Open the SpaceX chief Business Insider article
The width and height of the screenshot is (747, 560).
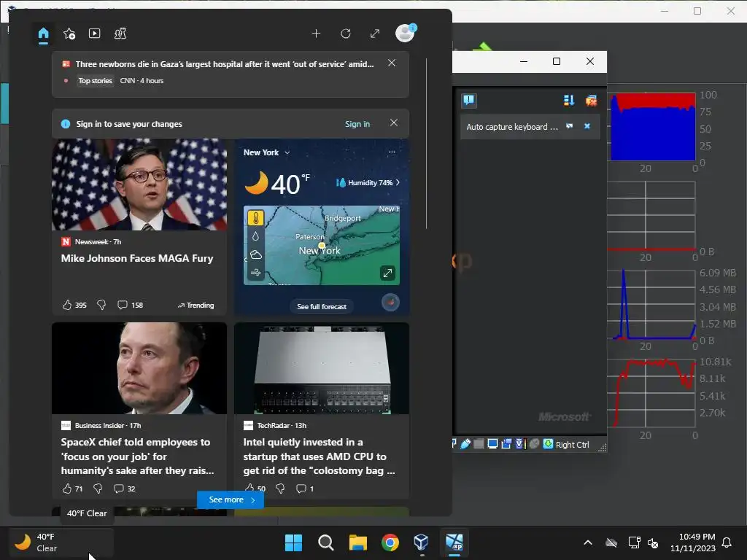(138, 456)
